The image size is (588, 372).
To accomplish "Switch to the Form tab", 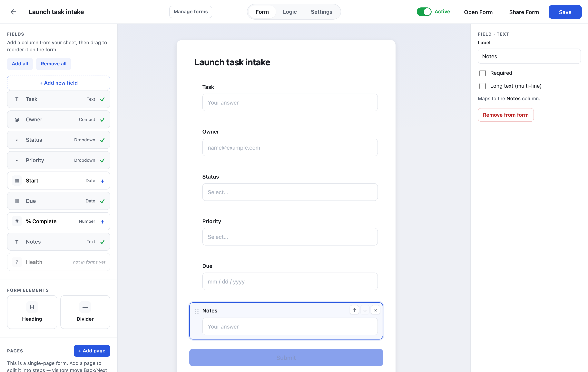I will [262, 12].
